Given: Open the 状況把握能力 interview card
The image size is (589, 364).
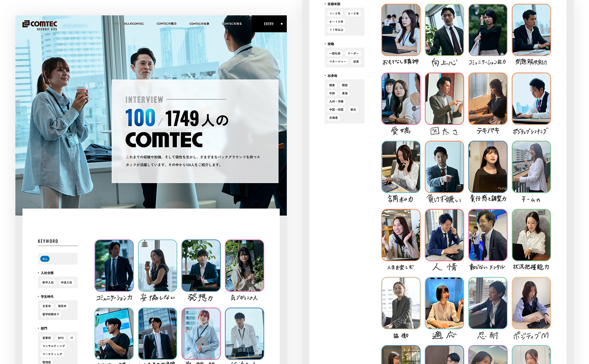Looking at the screenshot, I should (531, 235).
